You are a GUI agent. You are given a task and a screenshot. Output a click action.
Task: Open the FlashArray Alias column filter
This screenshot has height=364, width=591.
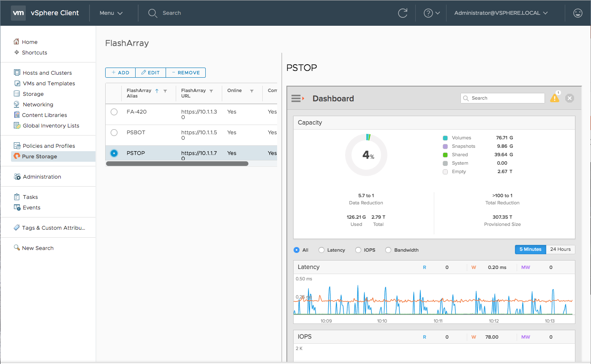[x=165, y=90]
